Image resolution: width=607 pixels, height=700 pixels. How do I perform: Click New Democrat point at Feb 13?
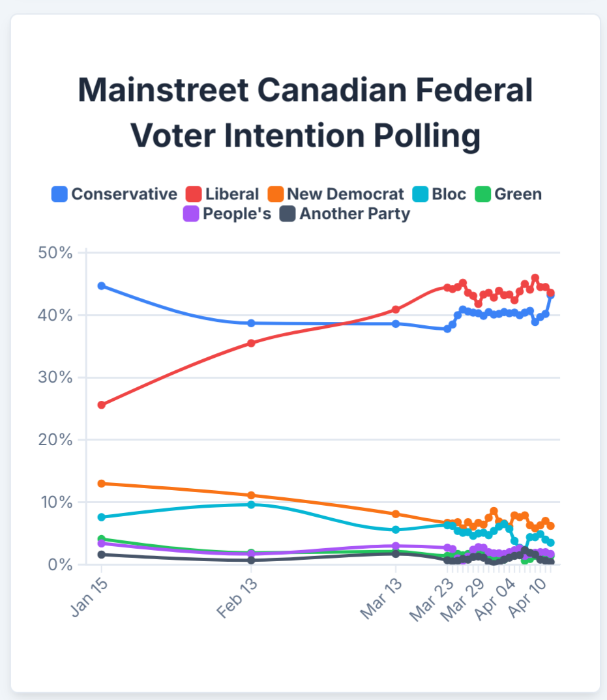[x=251, y=495]
